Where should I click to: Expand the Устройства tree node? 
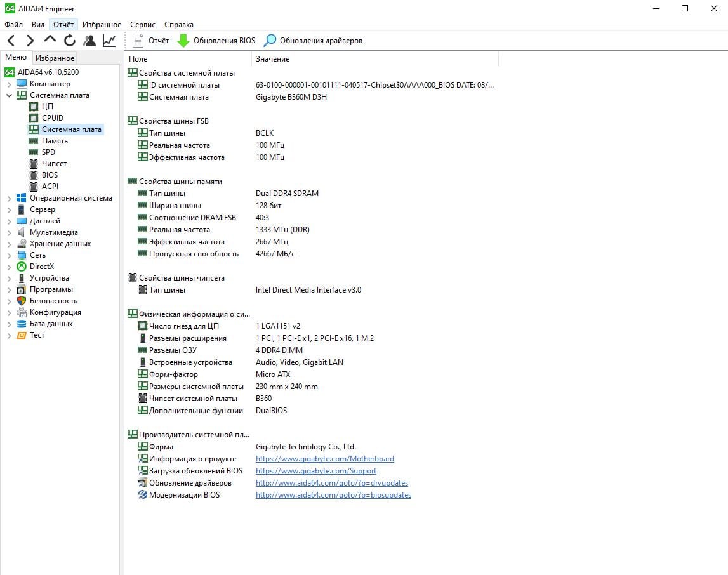click(10, 279)
